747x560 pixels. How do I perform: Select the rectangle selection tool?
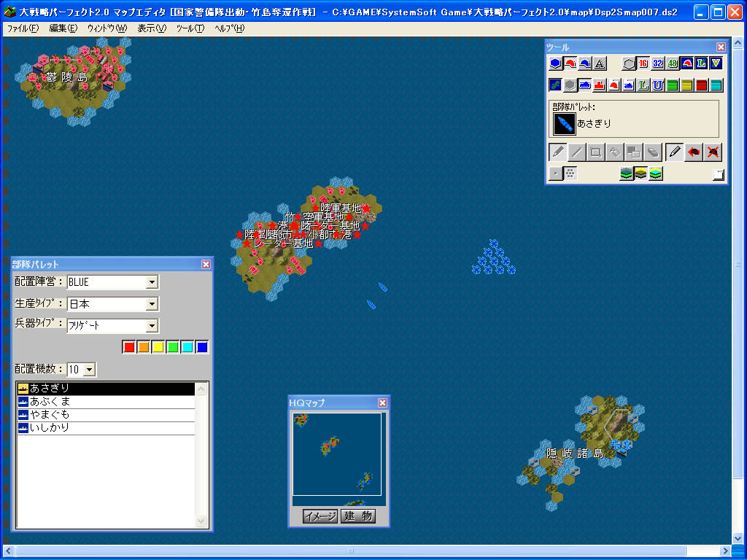point(595,152)
